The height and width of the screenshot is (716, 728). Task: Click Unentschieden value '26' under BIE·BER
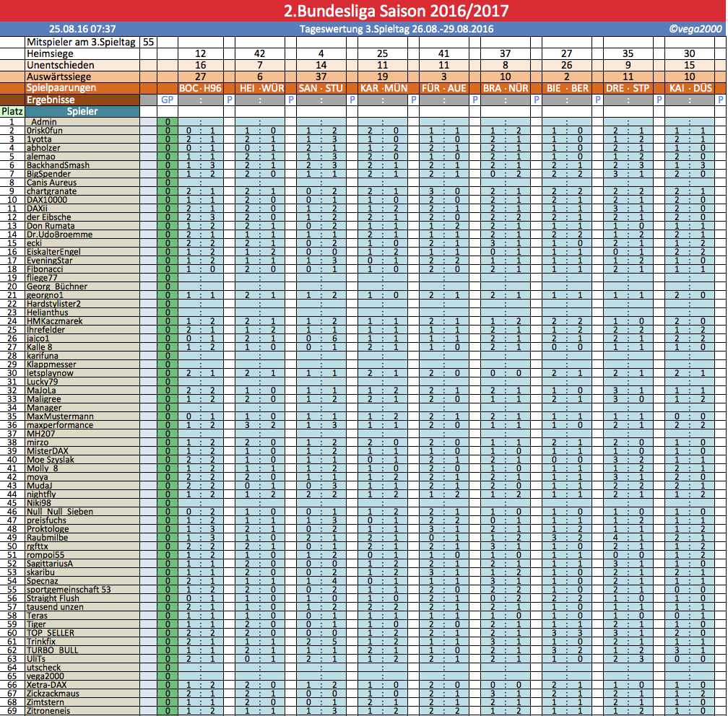566,66
